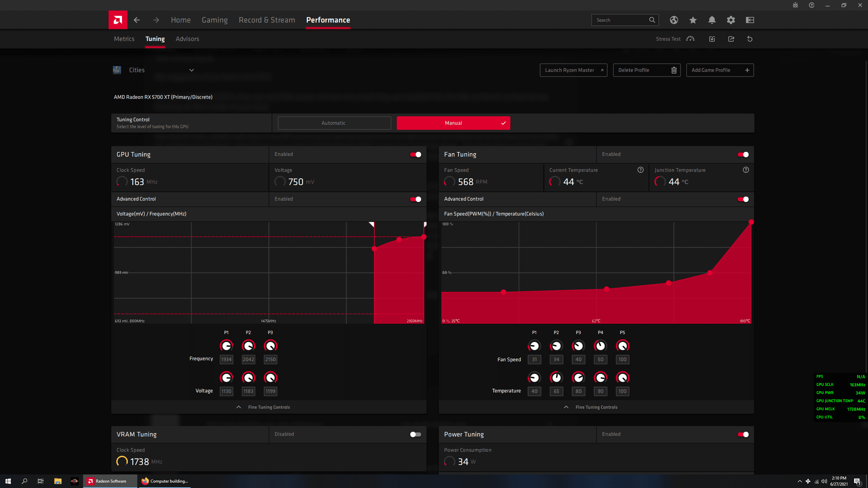Open favorites star icon
Image resolution: width=868 pixels, height=488 pixels.
pyautogui.click(x=693, y=20)
